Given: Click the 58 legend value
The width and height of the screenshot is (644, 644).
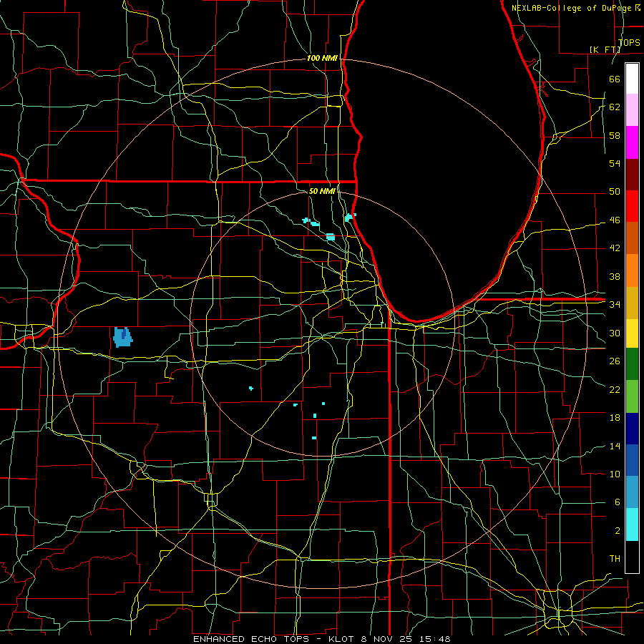Looking at the screenshot, I should [615, 135].
